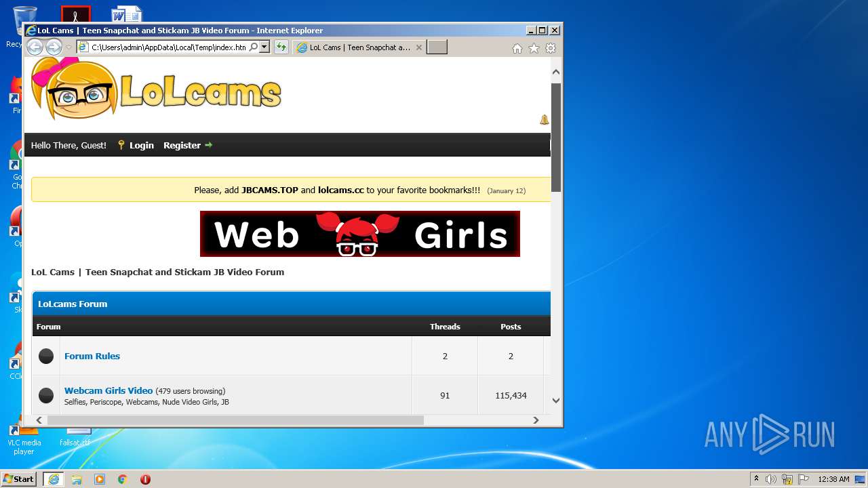
Task: Open the Start menu
Action: pyautogui.click(x=18, y=479)
